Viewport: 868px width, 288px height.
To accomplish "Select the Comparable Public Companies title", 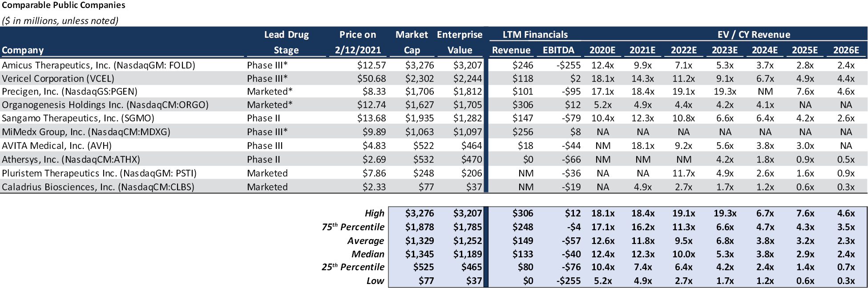I will [64, 5].
